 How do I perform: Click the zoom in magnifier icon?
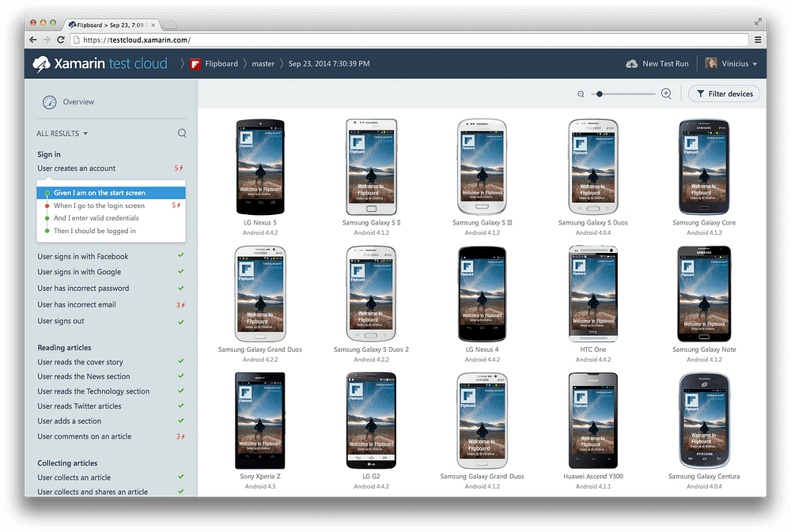click(666, 94)
